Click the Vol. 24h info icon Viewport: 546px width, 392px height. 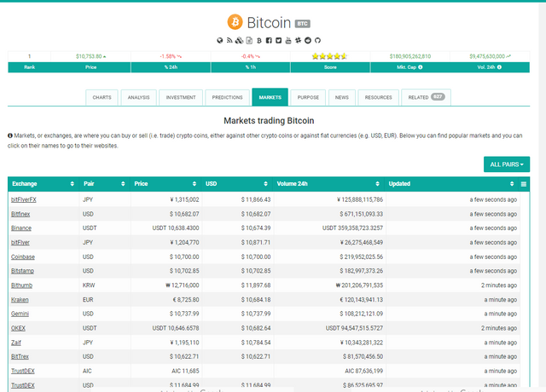click(x=499, y=67)
